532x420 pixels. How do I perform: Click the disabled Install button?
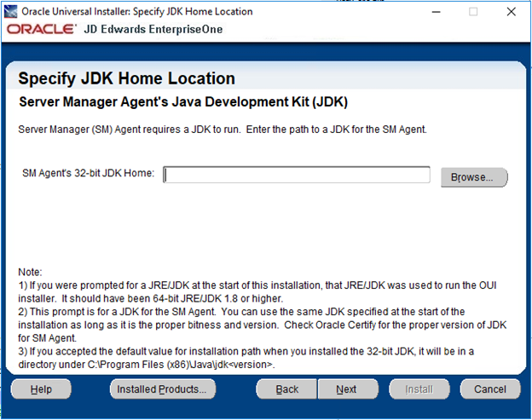click(419, 389)
